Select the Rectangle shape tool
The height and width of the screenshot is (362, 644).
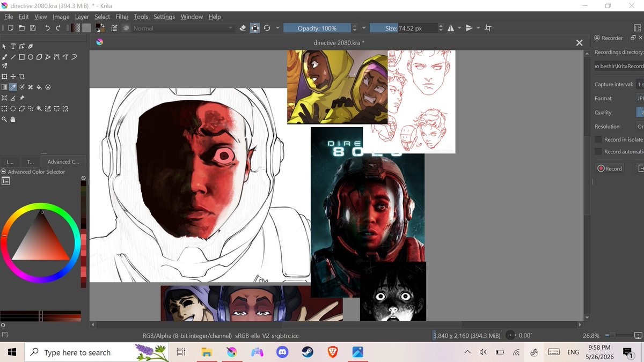tap(21, 57)
